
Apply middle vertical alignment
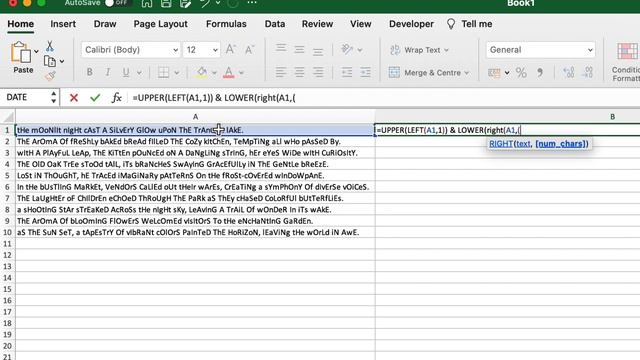[x=299, y=50]
